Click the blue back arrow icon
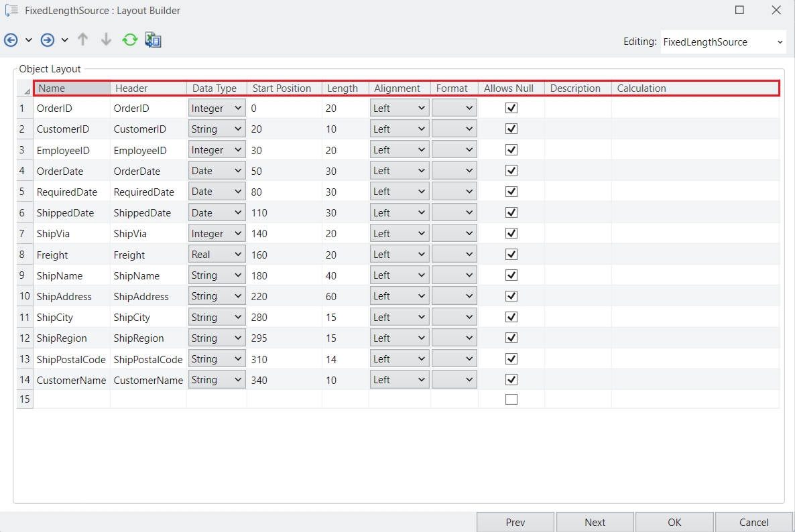 pos(11,40)
